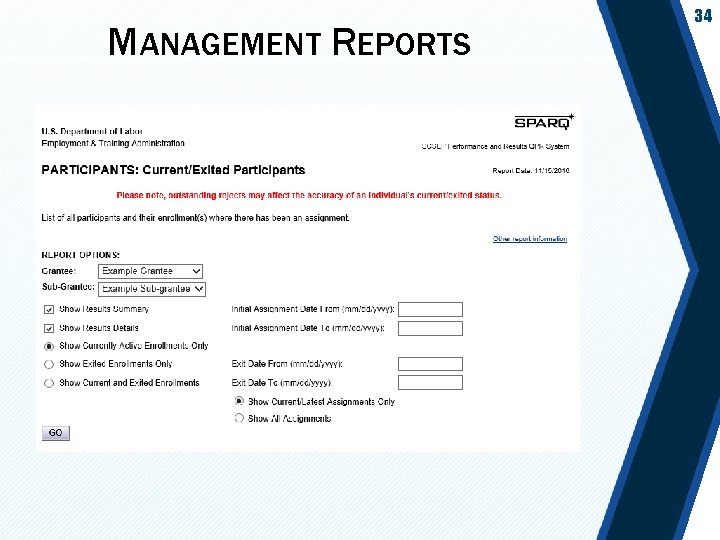This screenshot has height=540, width=720.
Task: Click the Initial Assignment Date From field
Action: coord(430,309)
